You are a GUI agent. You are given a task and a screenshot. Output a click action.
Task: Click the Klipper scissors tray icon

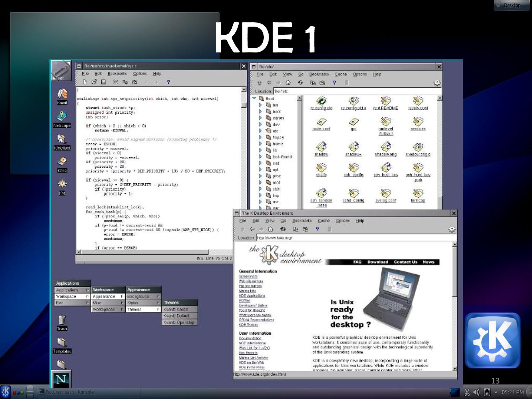click(467, 392)
